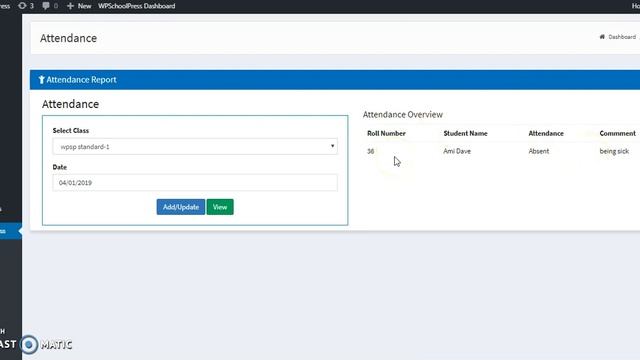Open the comments bubble icon in admin bar
The image size is (640, 360).
[x=46, y=6]
